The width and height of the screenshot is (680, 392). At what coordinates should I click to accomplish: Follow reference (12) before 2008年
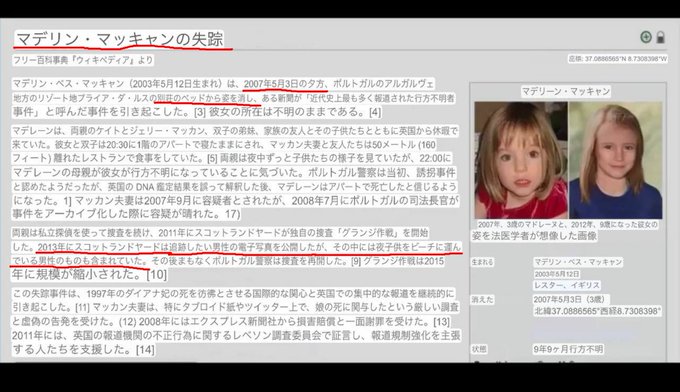[128, 322]
